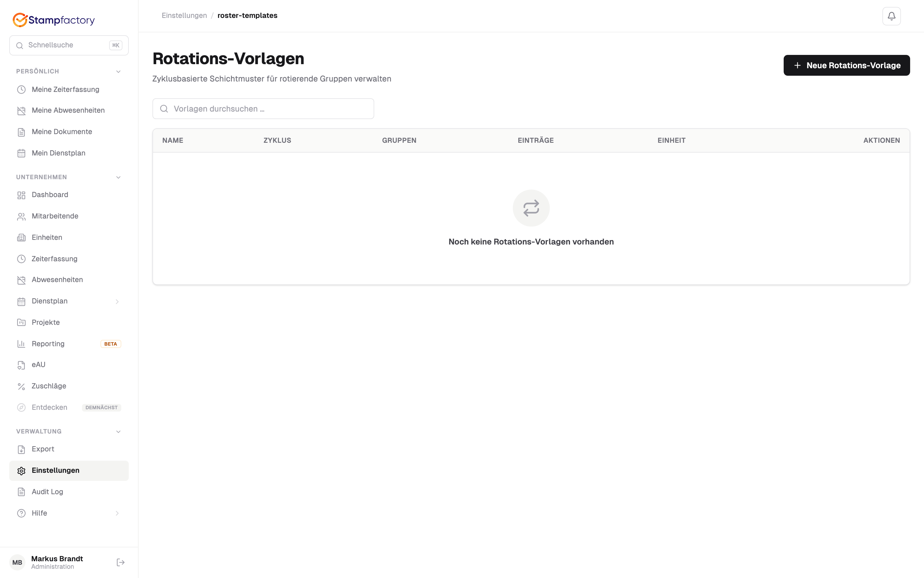Open Einheiten in the sidebar
Image resolution: width=924 pixels, height=578 pixels.
point(69,237)
